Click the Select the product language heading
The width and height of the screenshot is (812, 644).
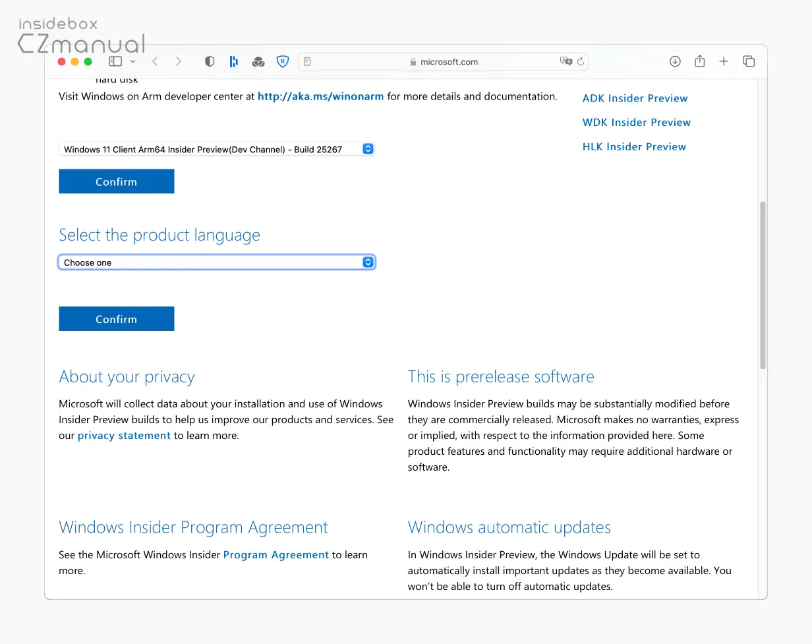(x=159, y=235)
